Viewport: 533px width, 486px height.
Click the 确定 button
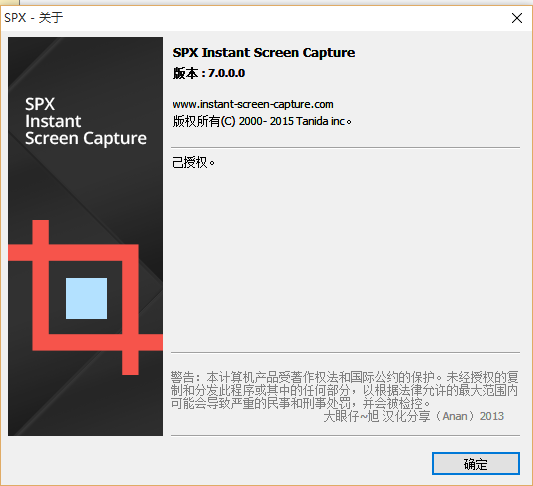476,464
